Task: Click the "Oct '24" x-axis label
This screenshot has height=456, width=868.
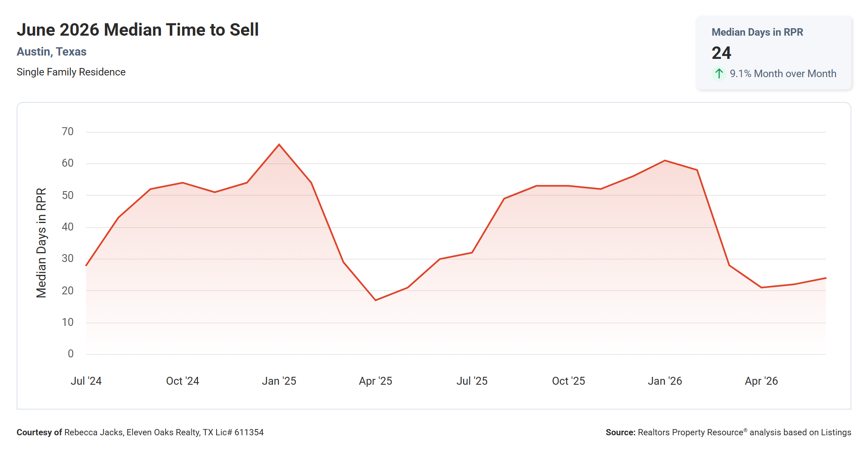Action: pos(183,381)
